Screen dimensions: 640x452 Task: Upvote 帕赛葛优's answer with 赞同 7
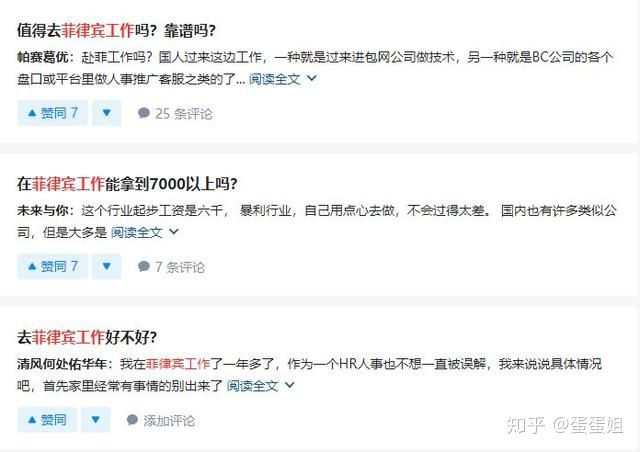pos(53,113)
